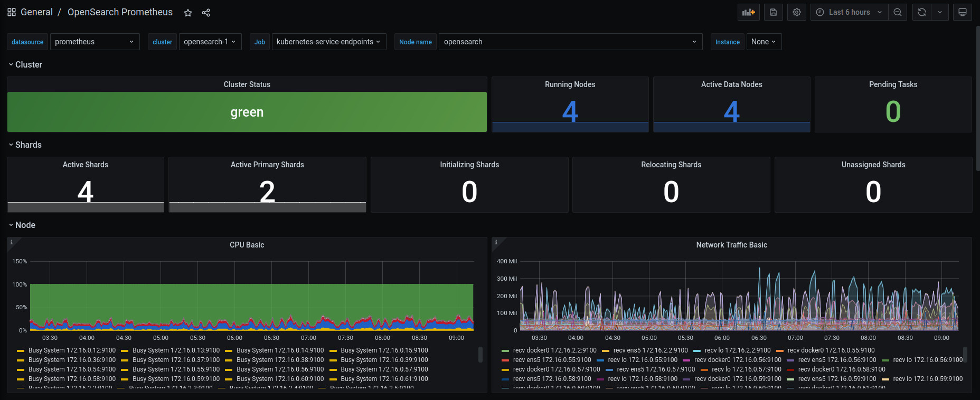
Task: Show CPU Basic panel info icon
Action: point(12,242)
